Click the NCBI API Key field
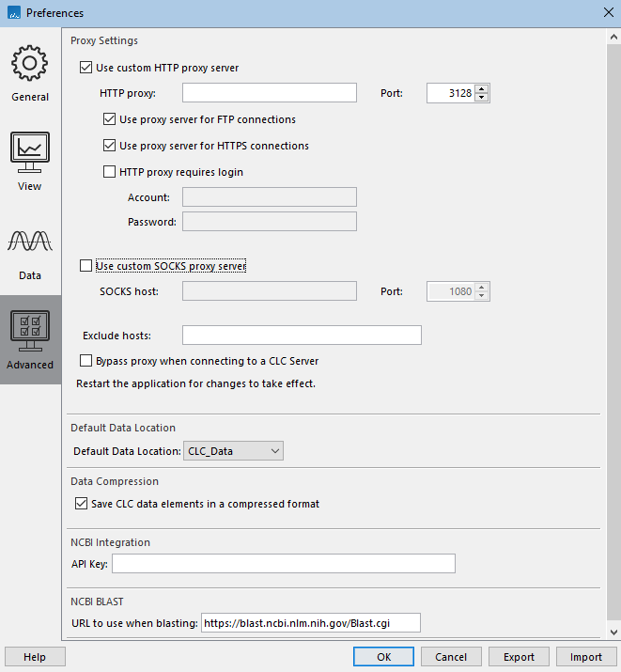This screenshot has height=672, width=621. [283, 564]
